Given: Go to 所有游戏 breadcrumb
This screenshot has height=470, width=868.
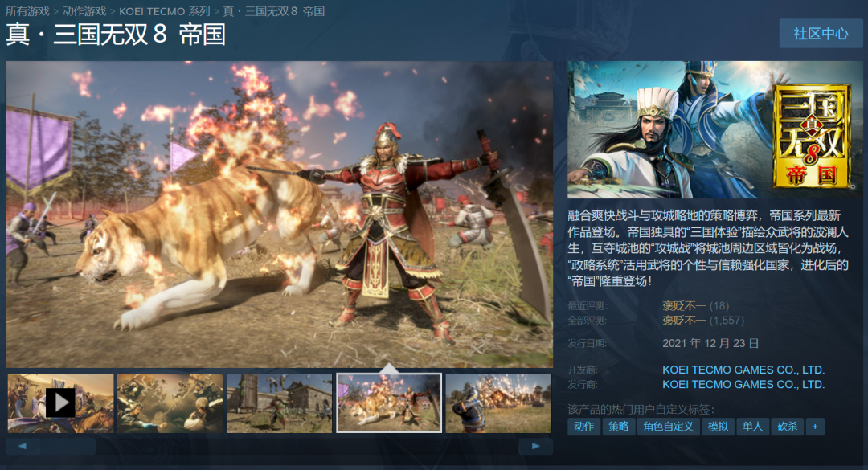Looking at the screenshot, I should [x=27, y=11].
